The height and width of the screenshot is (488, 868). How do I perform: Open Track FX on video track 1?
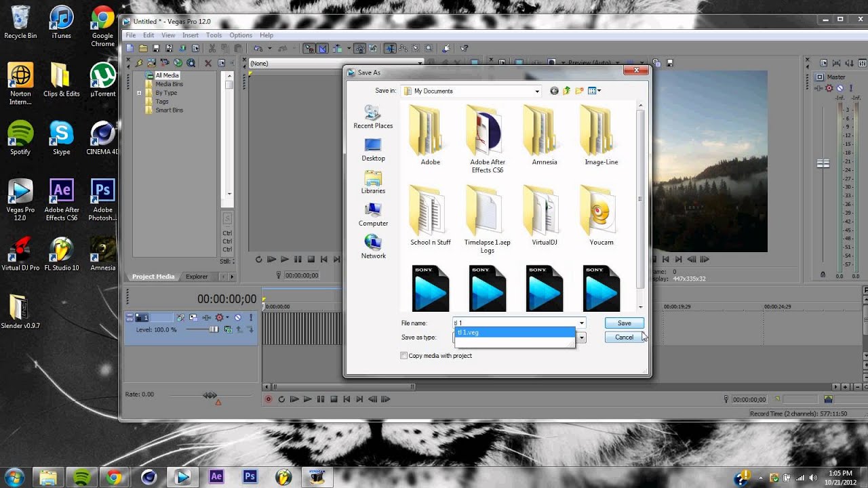[x=207, y=317]
